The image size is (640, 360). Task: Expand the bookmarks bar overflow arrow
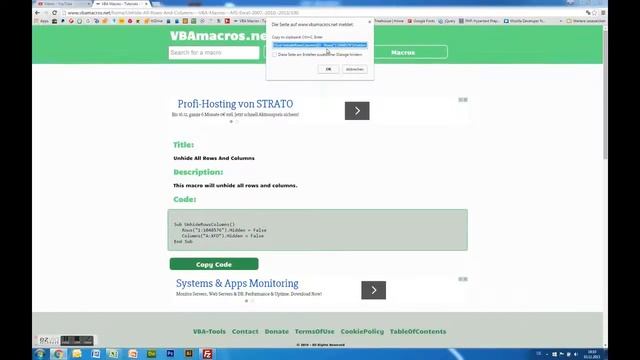561,21
